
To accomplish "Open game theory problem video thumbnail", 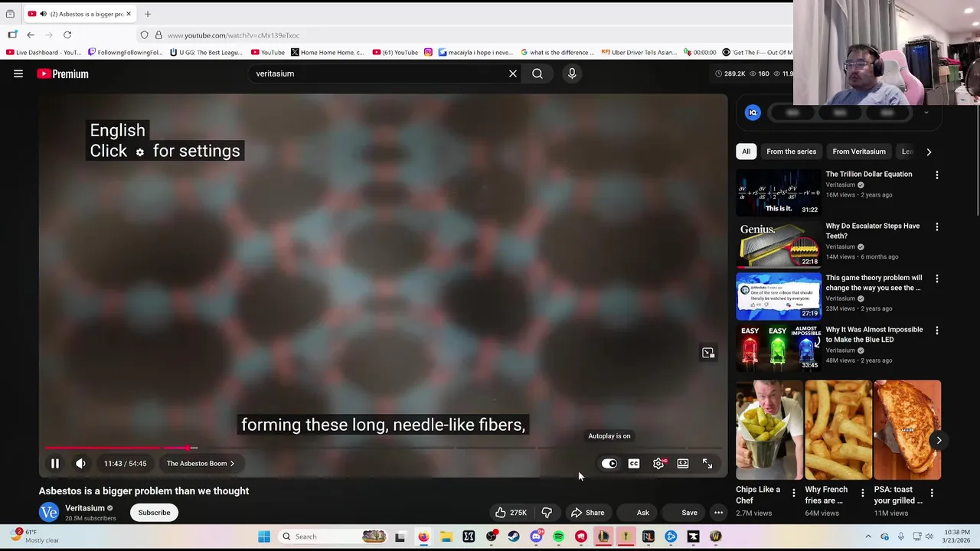I will tap(778, 296).
